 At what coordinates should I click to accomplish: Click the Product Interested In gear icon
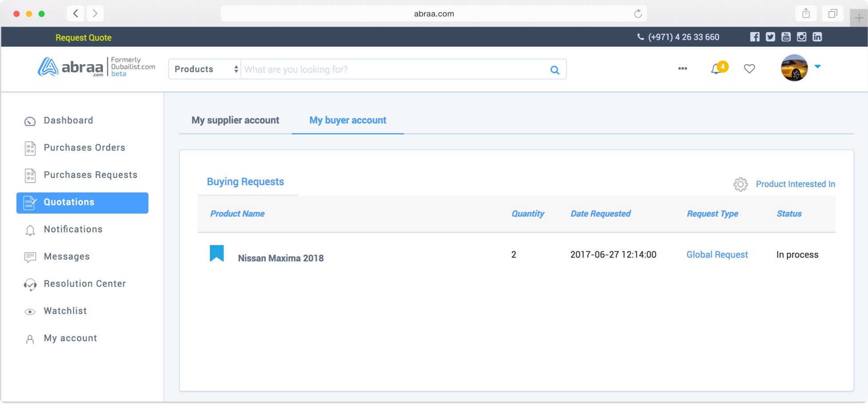[x=740, y=184]
